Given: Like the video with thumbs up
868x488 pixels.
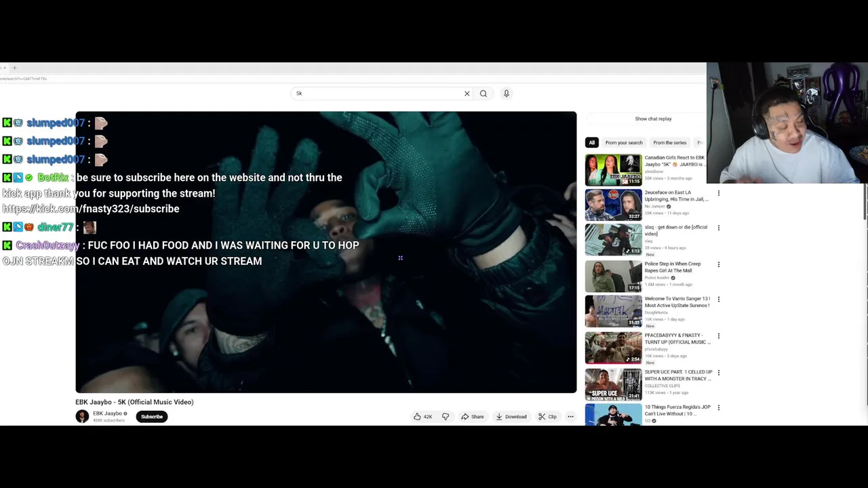Looking at the screenshot, I should (x=423, y=417).
